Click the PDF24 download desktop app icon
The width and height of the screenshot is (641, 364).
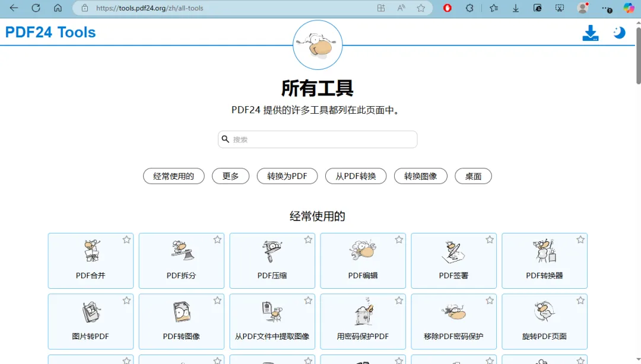coord(591,33)
